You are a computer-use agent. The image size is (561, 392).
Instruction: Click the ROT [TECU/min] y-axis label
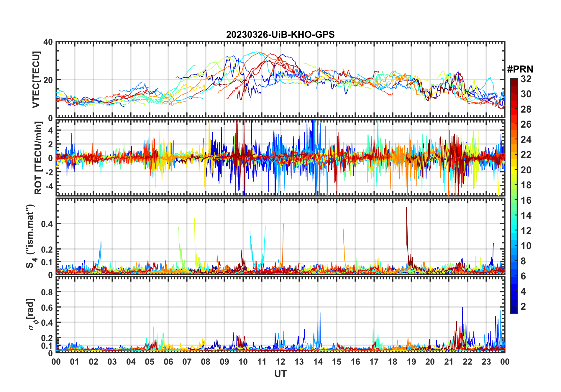[38, 158]
